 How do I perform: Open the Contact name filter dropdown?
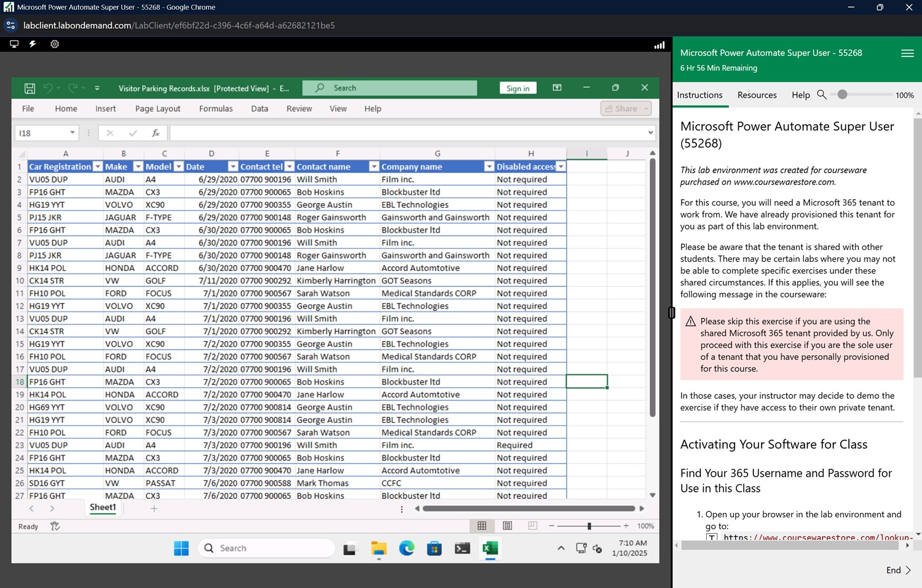point(374,167)
